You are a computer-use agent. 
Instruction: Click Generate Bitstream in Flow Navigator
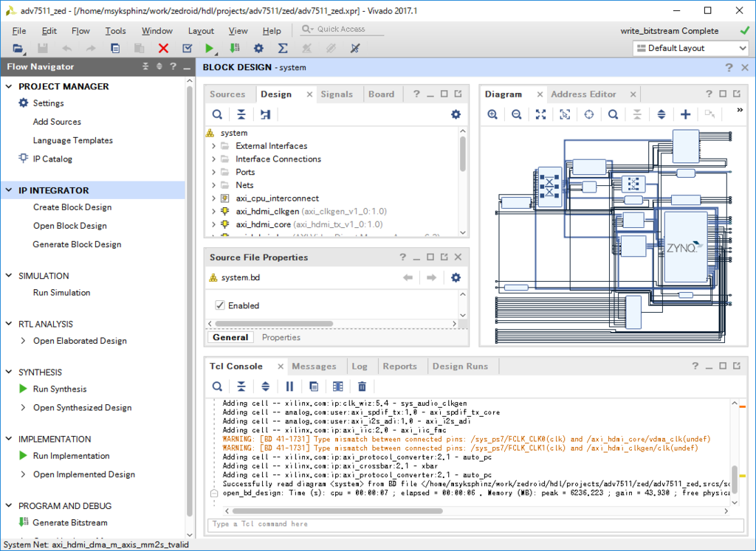click(70, 522)
